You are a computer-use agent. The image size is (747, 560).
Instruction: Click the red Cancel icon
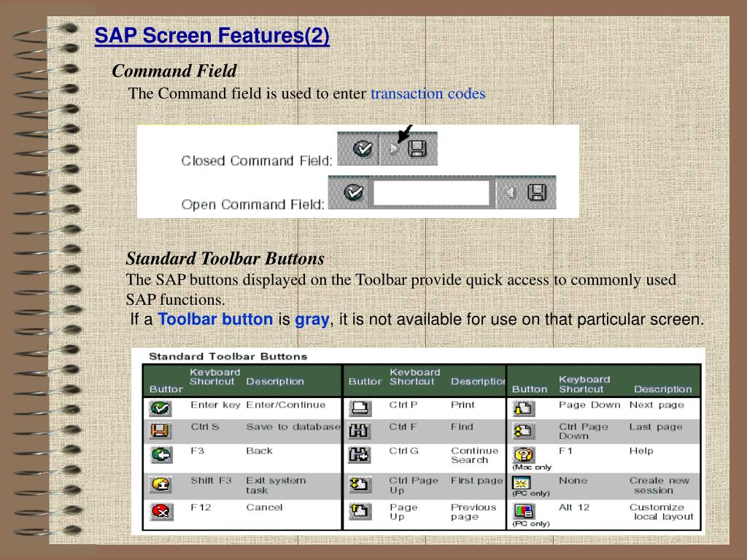162,512
